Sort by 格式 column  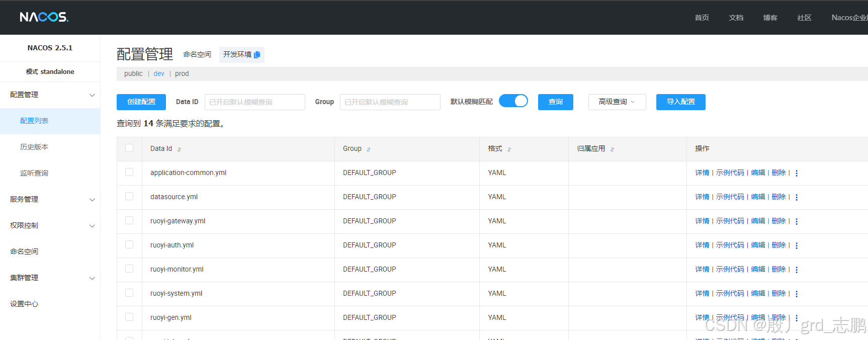(509, 149)
